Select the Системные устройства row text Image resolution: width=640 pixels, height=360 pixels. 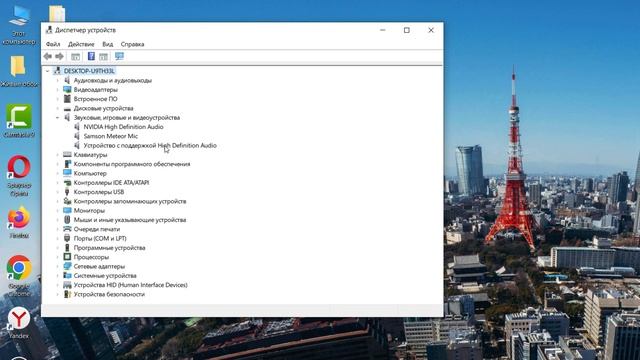[105, 276]
